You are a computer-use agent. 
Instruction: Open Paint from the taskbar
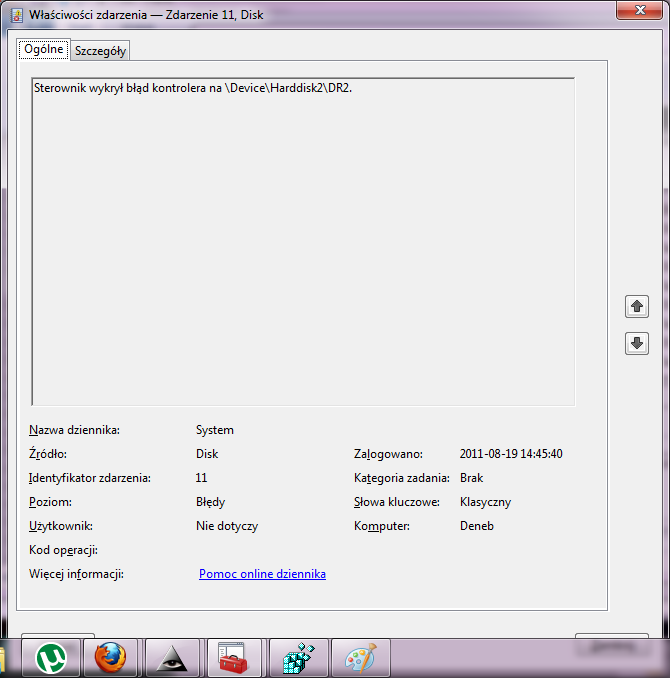(361, 658)
